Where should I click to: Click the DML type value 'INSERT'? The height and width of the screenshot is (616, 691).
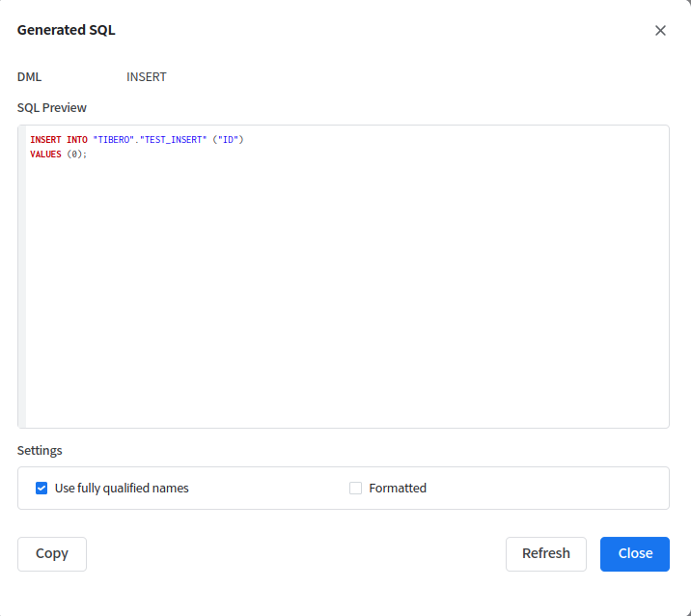pos(147,77)
